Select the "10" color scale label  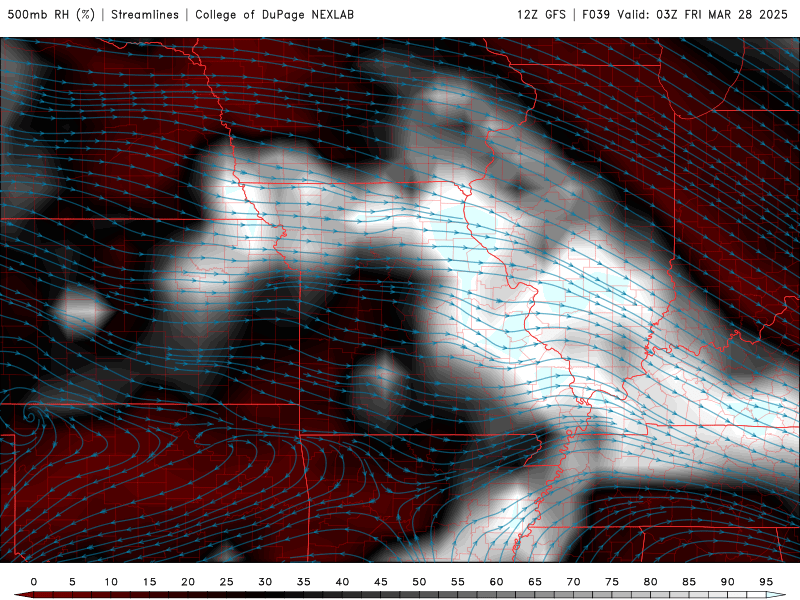[x=111, y=582]
